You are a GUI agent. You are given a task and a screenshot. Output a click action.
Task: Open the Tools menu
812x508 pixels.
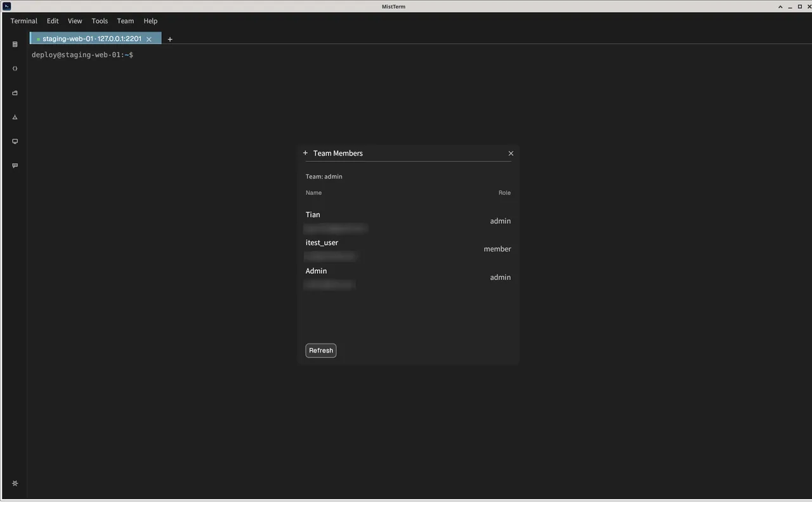tap(100, 21)
